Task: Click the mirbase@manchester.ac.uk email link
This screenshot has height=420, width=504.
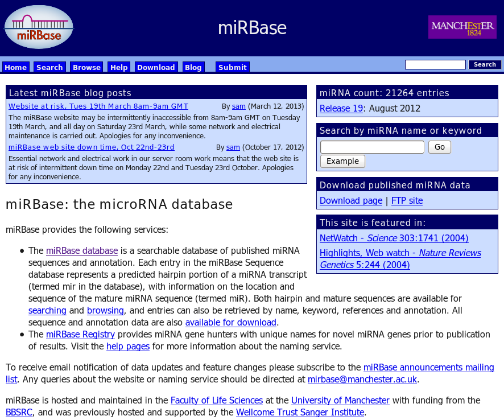Action: point(362,379)
